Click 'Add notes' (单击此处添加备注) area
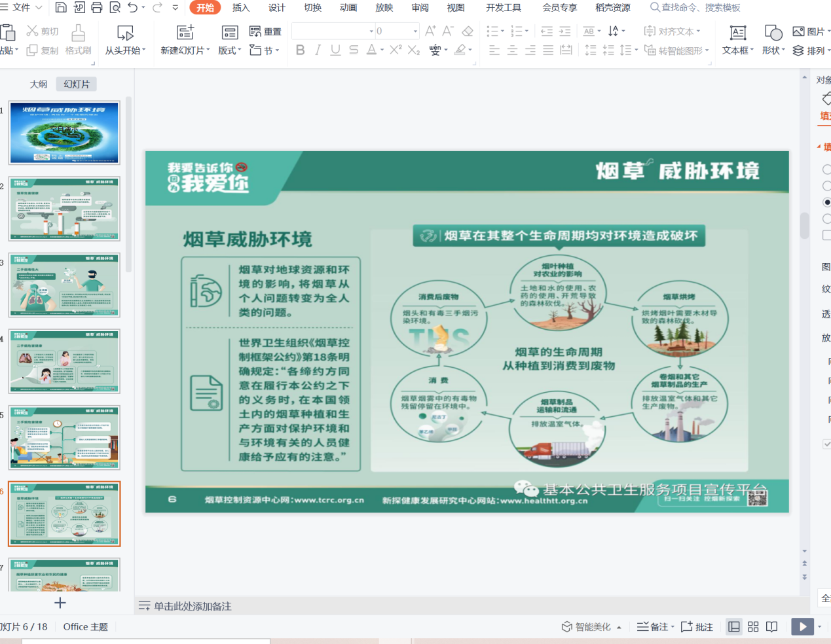Image resolution: width=831 pixels, height=644 pixels. click(193, 607)
